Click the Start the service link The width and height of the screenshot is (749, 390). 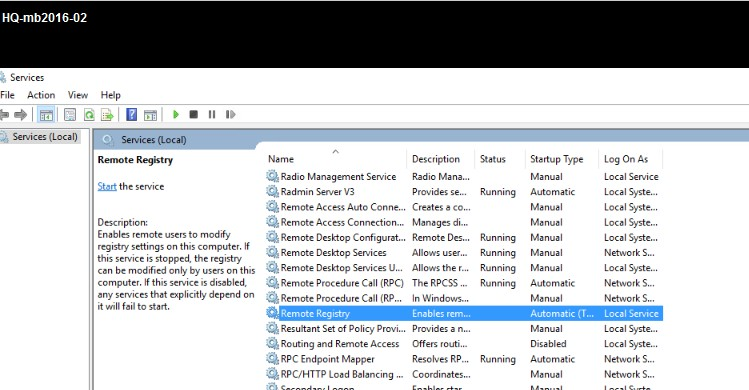point(107,186)
